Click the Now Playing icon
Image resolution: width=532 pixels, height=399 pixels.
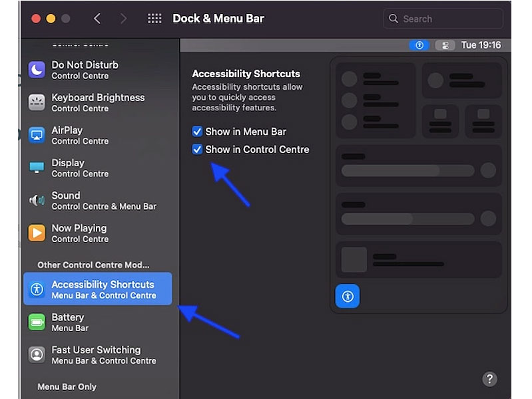pyautogui.click(x=37, y=233)
